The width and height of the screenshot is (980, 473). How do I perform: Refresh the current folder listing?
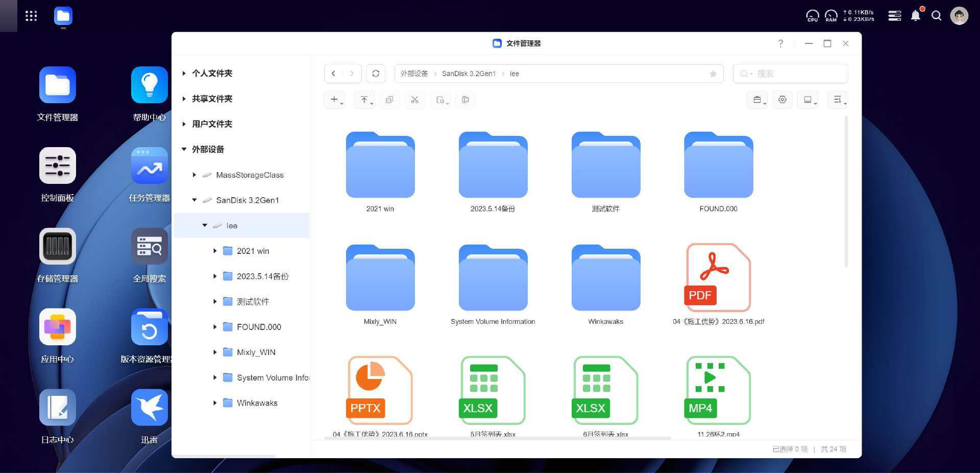(376, 74)
